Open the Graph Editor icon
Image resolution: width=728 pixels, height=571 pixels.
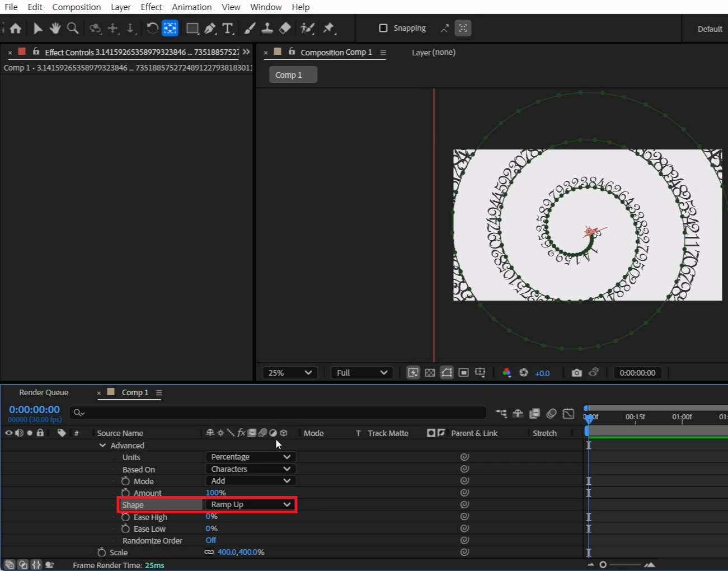click(569, 413)
